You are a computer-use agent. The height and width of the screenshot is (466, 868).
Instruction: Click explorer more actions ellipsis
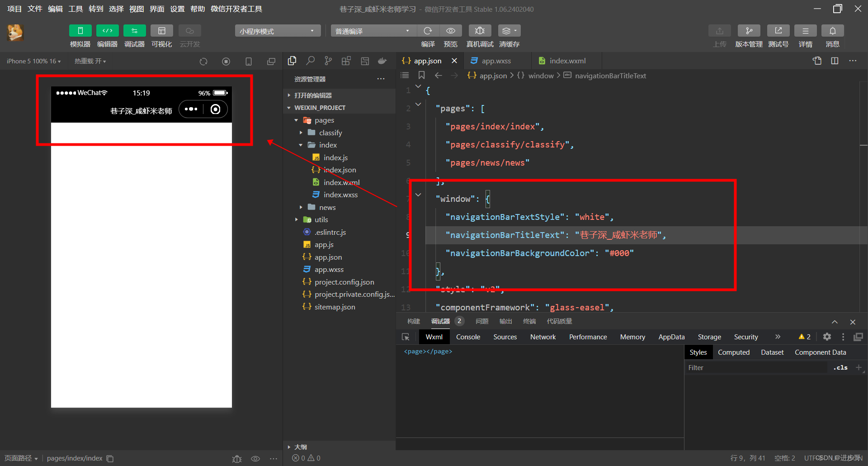click(381, 79)
